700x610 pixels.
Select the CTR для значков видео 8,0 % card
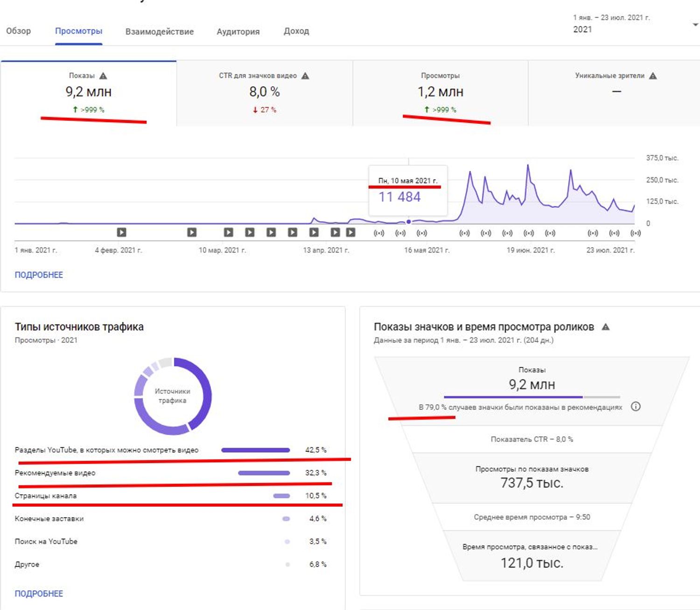[x=265, y=93]
